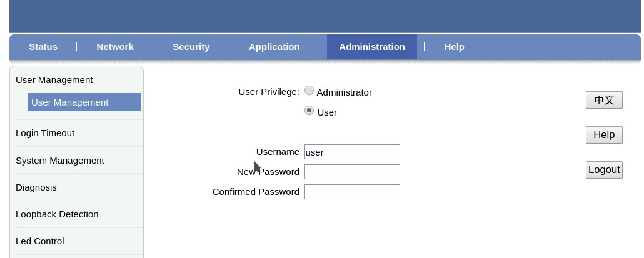The height and width of the screenshot is (258, 644).
Task: Open Diagnosis in the sidebar
Action: click(x=36, y=187)
